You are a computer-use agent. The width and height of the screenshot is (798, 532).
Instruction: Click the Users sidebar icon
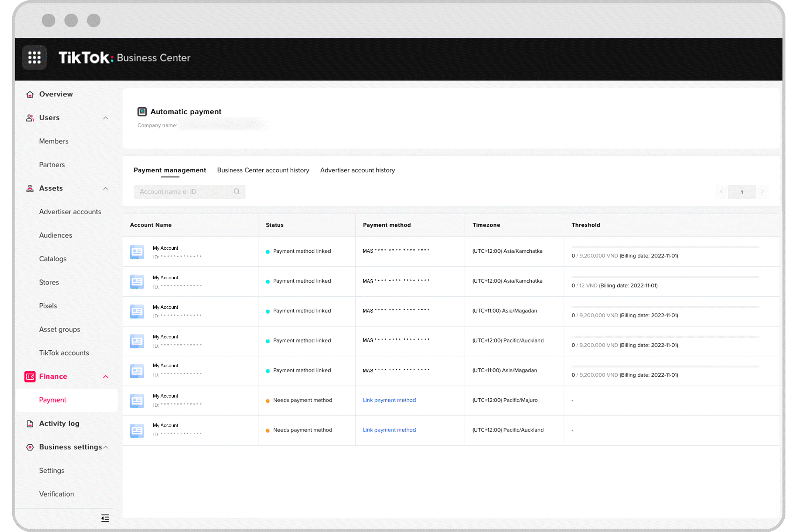(x=30, y=117)
